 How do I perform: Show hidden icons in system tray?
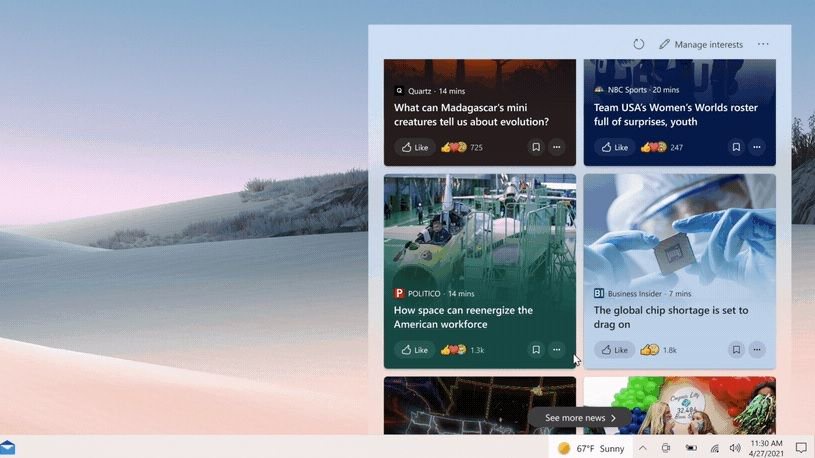(643, 448)
